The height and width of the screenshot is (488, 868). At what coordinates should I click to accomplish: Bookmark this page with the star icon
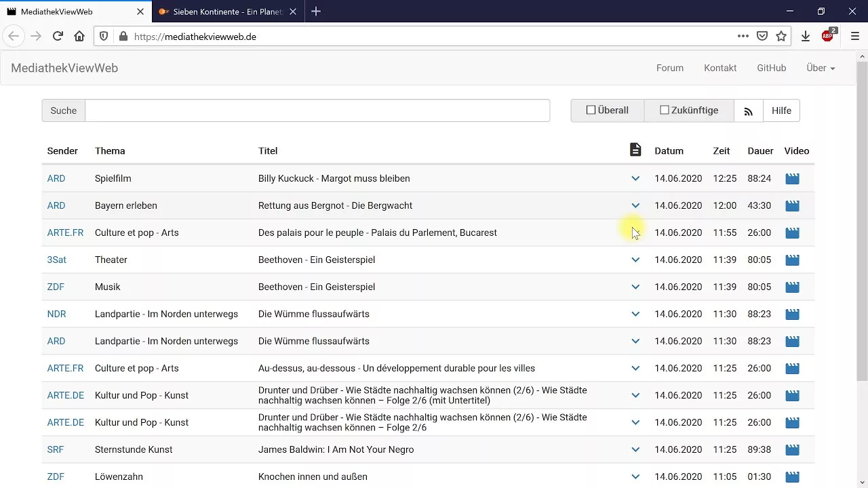pos(781,37)
